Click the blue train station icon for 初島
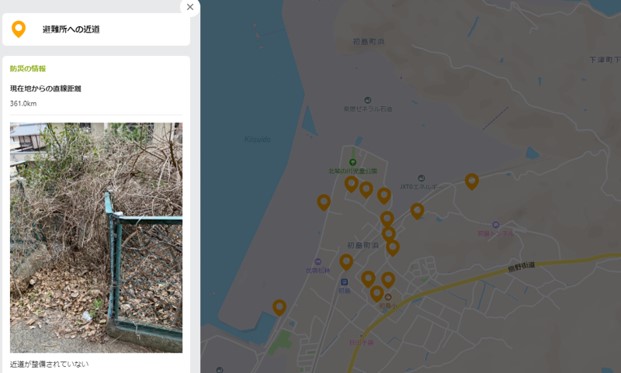The width and height of the screenshot is (621, 373). (x=344, y=282)
